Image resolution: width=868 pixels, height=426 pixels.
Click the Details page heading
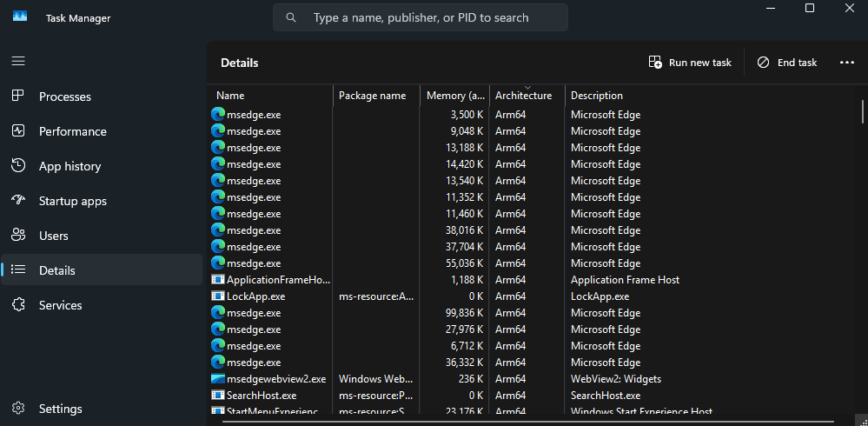tap(240, 63)
